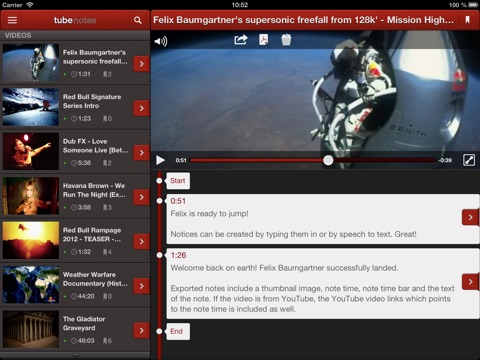Image resolution: width=480 pixels, height=360 pixels.
Task: Click the timeline dot for 1:26 note
Action: (160, 255)
